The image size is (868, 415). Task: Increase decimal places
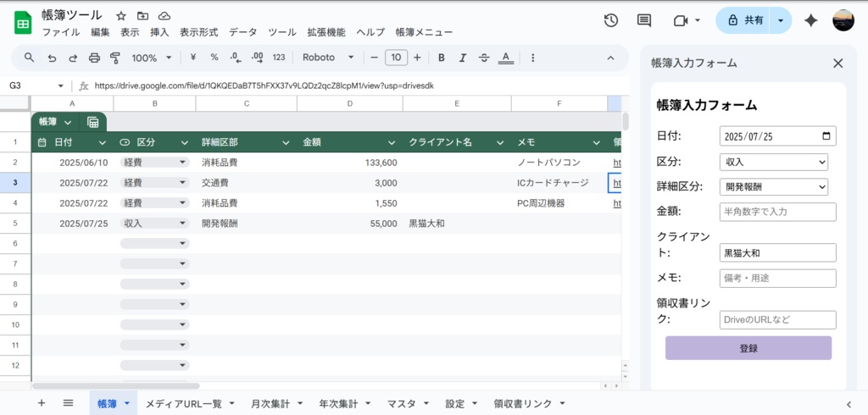point(257,58)
